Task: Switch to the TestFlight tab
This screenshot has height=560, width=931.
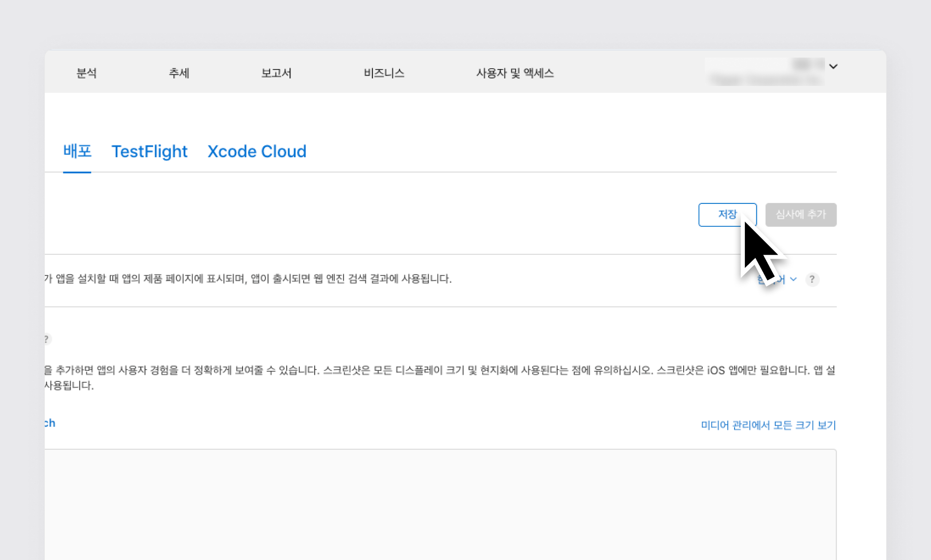Action: (149, 152)
